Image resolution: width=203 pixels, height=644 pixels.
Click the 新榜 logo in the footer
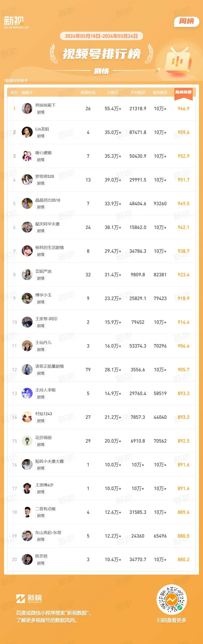[29, 599]
